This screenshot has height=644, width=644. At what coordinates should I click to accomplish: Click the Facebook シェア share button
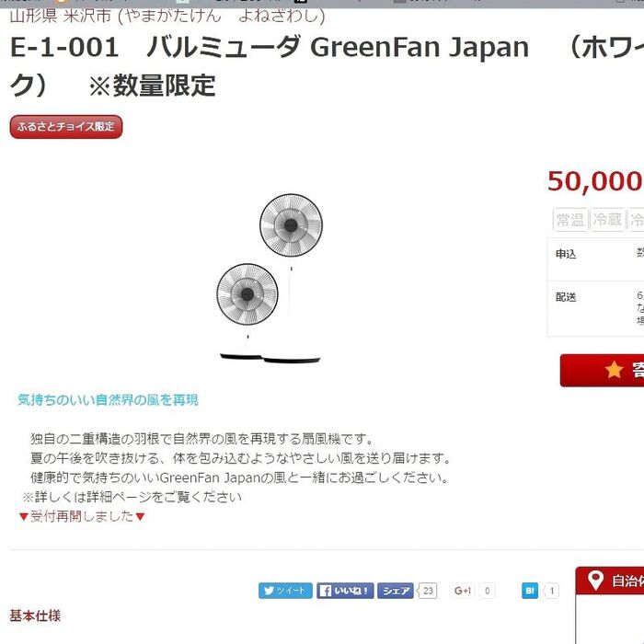coord(395,591)
